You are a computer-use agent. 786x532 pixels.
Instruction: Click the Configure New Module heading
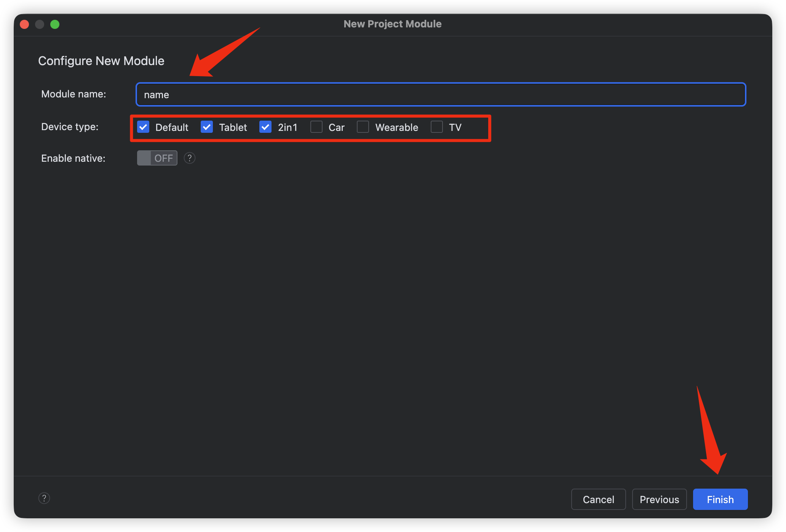coord(101,61)
